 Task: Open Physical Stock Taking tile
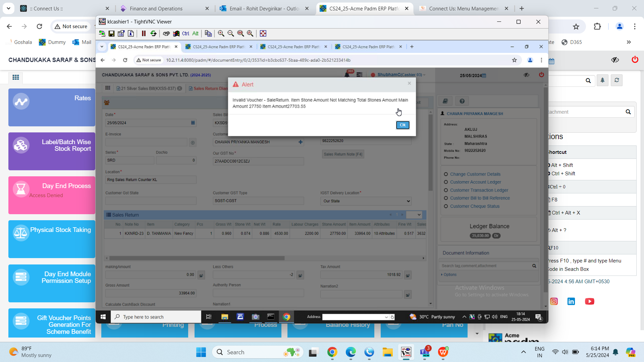(x=52, y=239)
